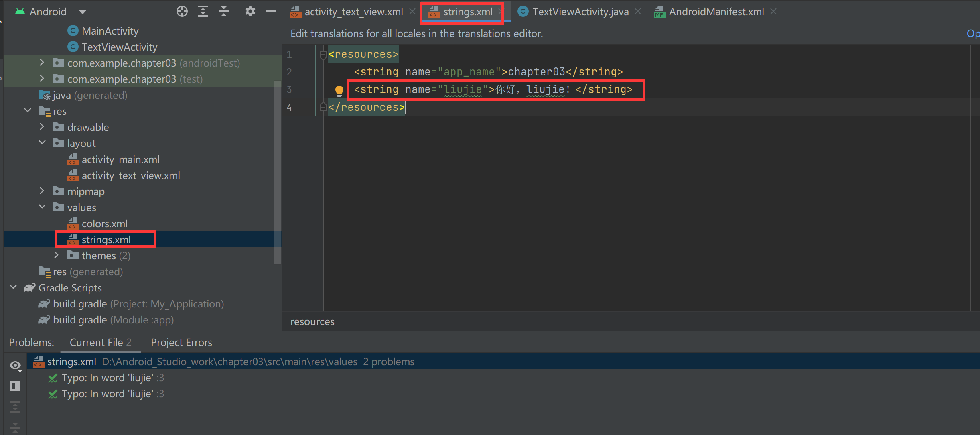
Task: Hide the project panel with the minus icon
Action: coord(271,12)
